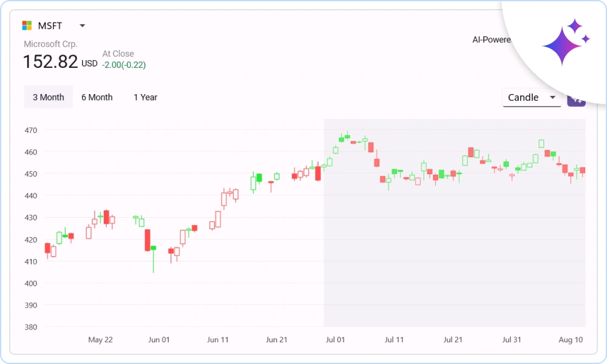Click the Aug 10 x-axis label
This screenshot has height=364, width=607.
click(x=571, y=340)
